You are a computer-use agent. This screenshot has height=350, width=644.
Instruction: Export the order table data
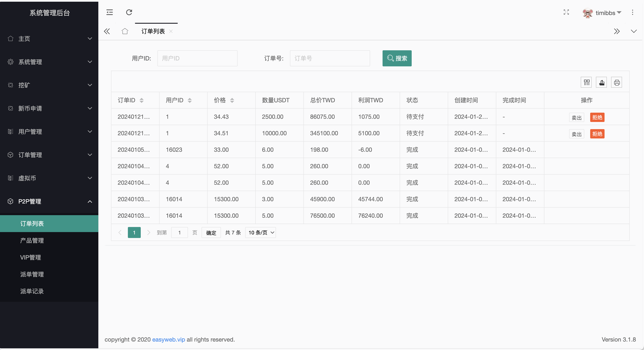click(x=602, y=82)
